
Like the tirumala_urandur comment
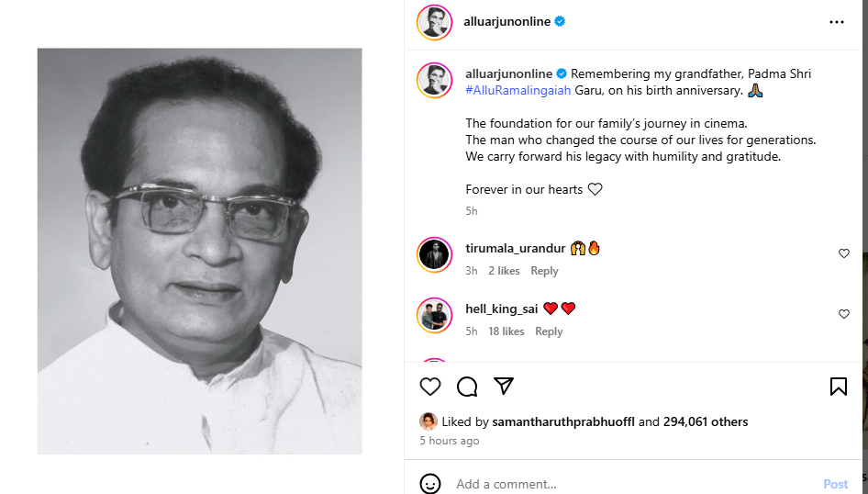pyautogui.click(x=843, y=253)
